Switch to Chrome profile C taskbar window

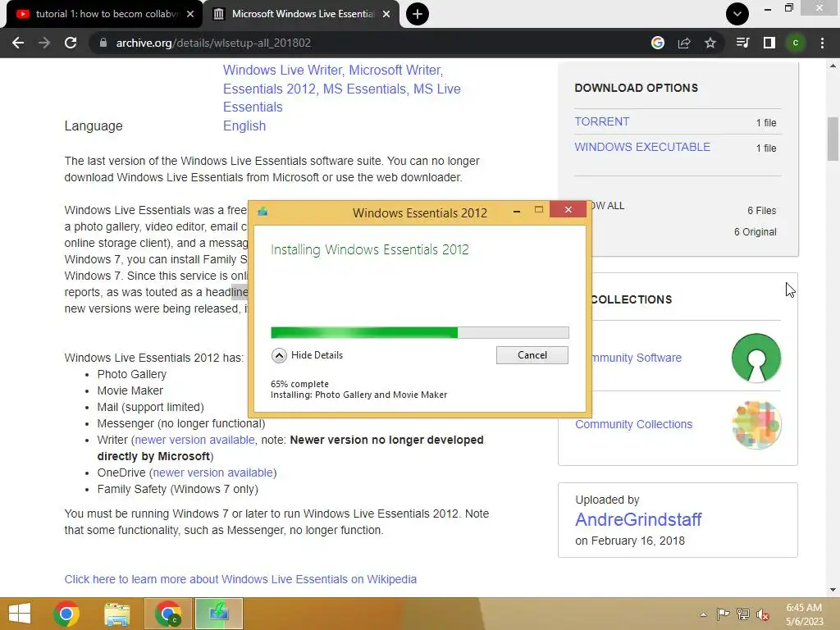[x=168, y=614]
